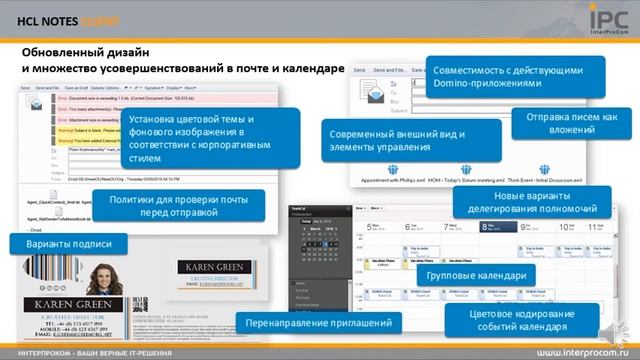Open the Agent_(QuickContent) attachment file icon
Image resolution: width=640 pixels, height=360 pixels.
tap(53, 194)
